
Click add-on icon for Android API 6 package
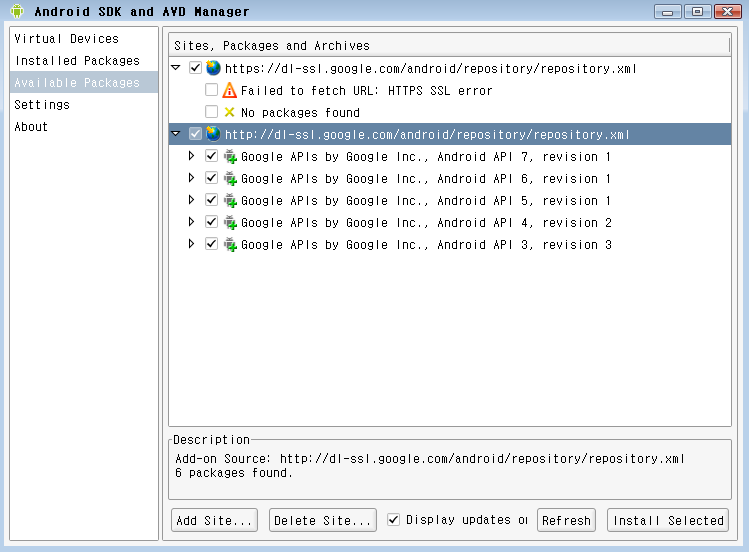(x=230, y=178)
